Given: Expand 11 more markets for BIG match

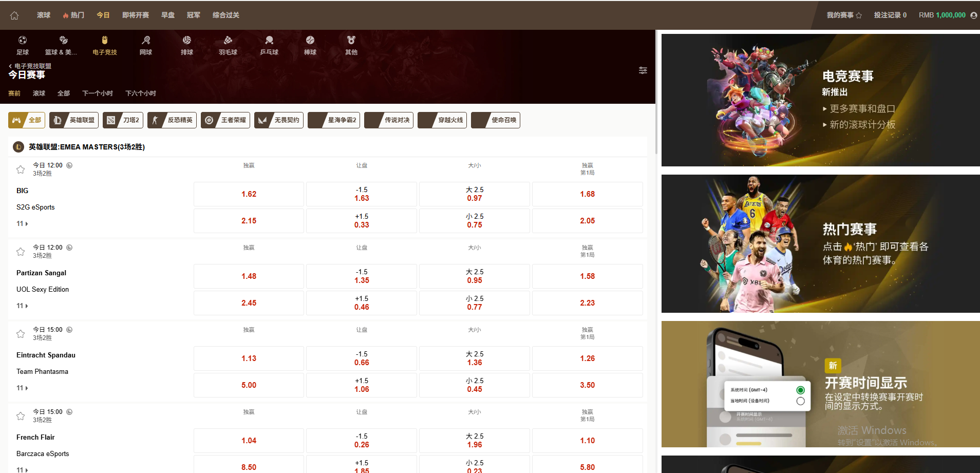Looking at the screenshot, I should tap(22, 224).
